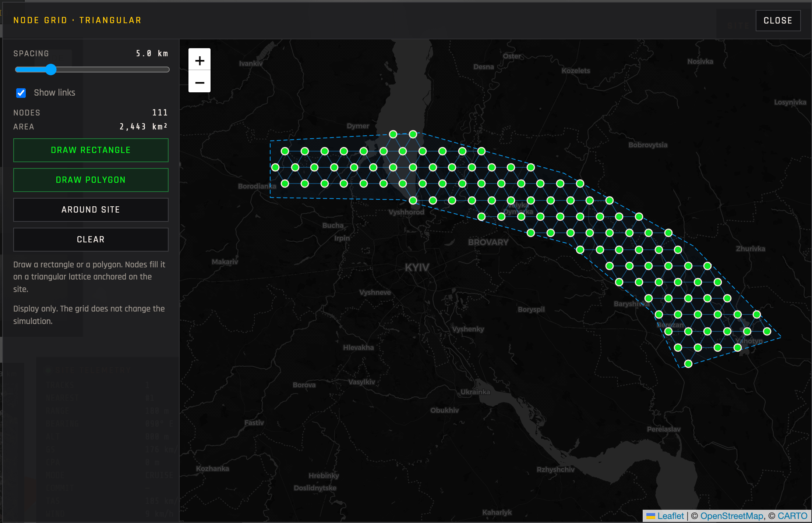Generate grid with Around Site button
The image size is (812, 523).
coord(91,210)
